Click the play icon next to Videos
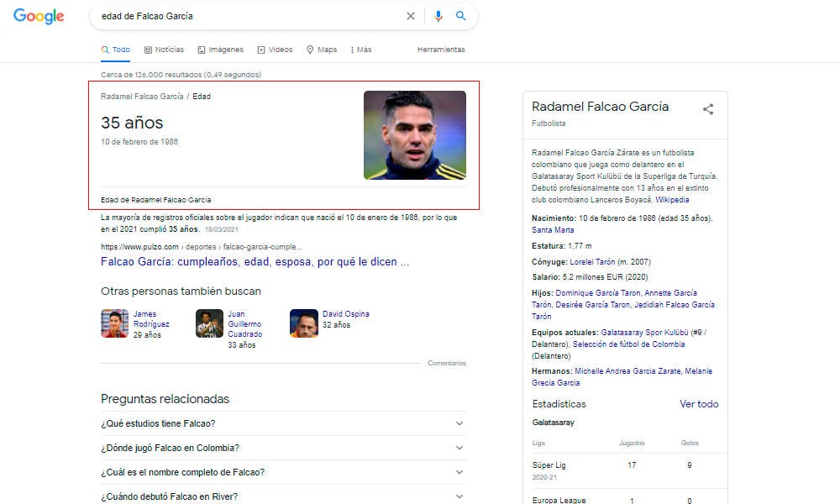Viewport: 840px width, 504px height. [x=260, y=50]
